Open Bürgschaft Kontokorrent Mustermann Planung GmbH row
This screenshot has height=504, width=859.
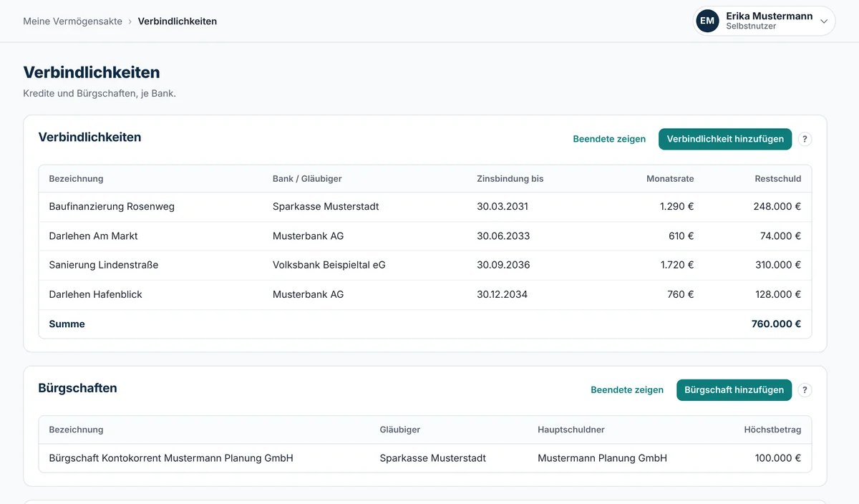click(x=425, y=458)
